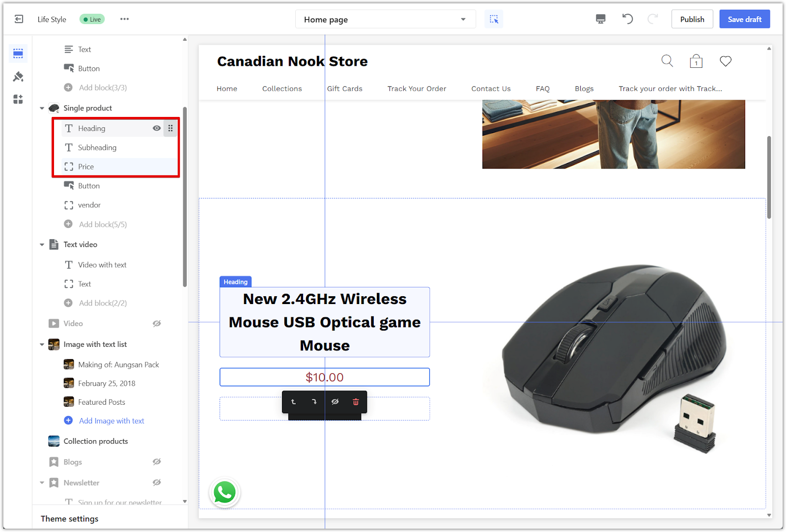786x532 pixels.
Task: Open the WhatsApp chat bubble
Action: tap(225, 492)
